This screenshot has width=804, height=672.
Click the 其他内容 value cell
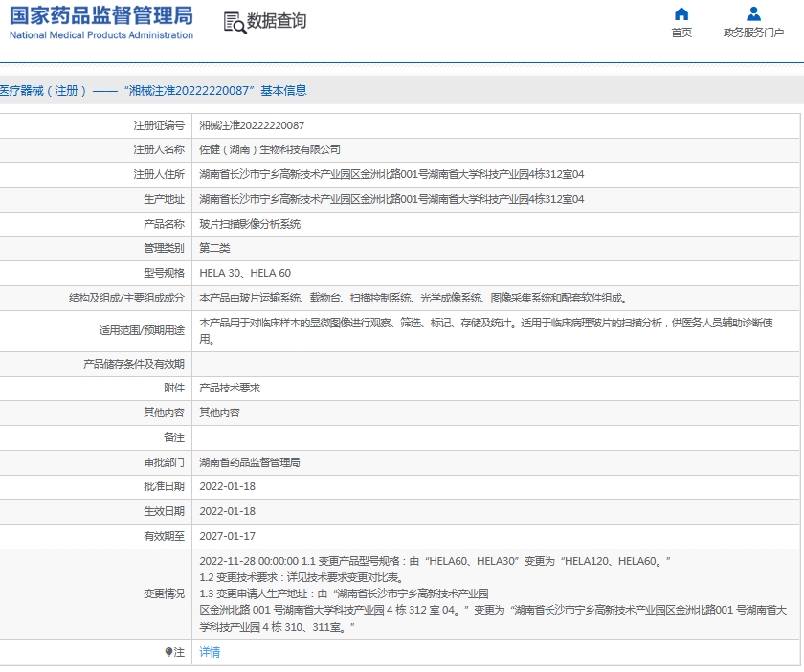pyautogui.click(x=219, y=413)
